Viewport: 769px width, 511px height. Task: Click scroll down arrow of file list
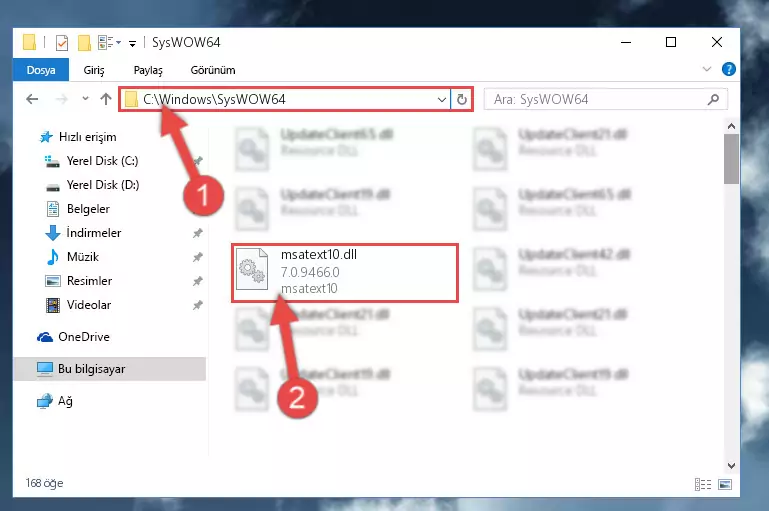tap(731, 465)
